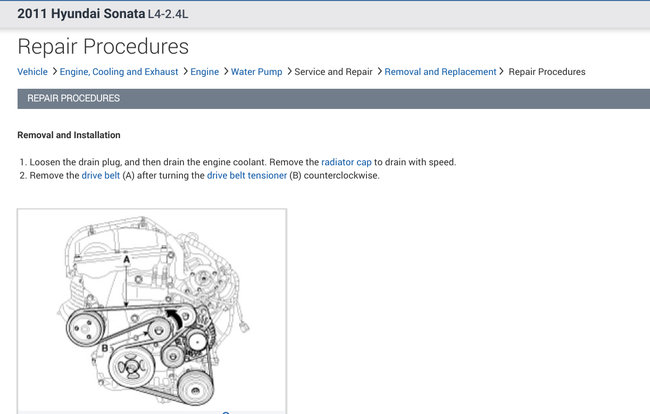Click the Service and Repair breadcrumb text

[x=333, y=72]
